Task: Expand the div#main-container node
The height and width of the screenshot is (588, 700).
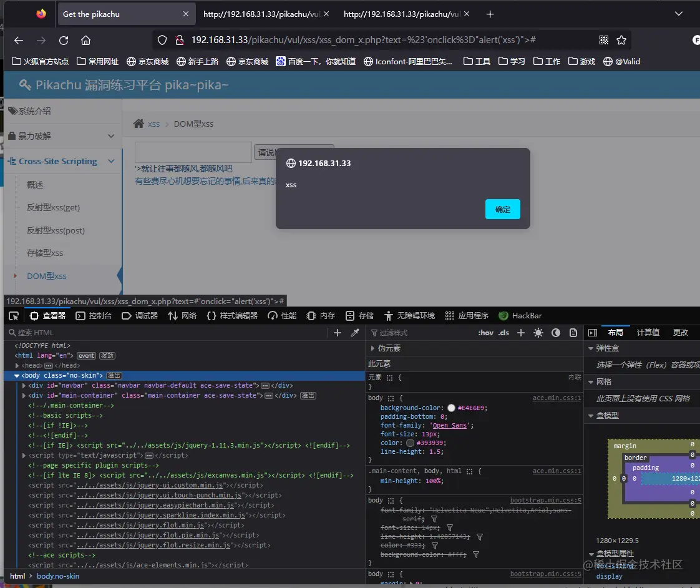Action: pyautogui.click(x=24, y=395)
